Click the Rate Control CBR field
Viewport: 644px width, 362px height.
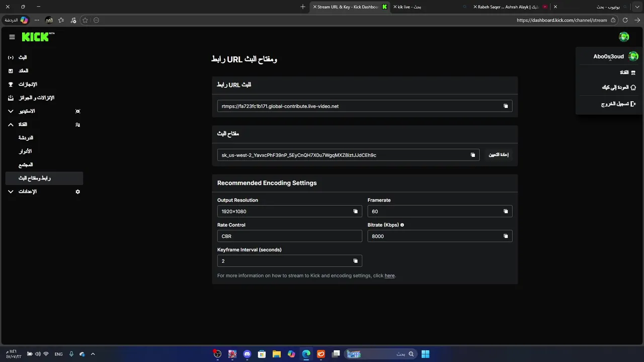(289, 236)
